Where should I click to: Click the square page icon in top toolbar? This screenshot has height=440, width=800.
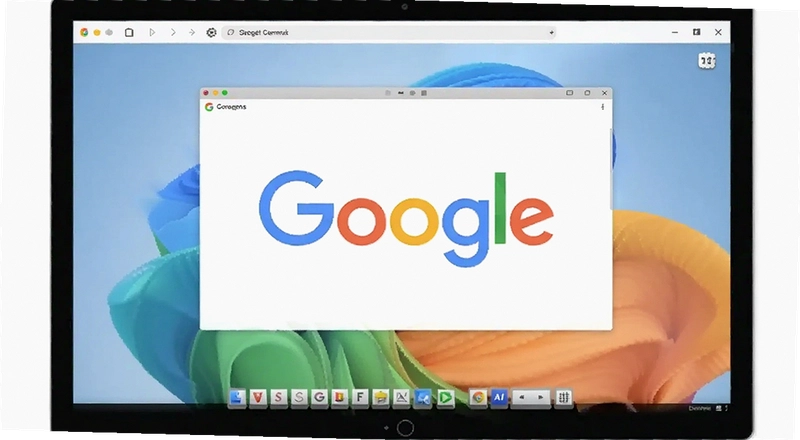pos(129,32)
